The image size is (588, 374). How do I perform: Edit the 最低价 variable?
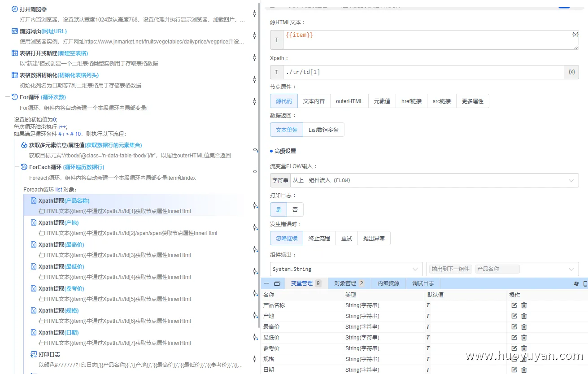[x=514, y=338]
